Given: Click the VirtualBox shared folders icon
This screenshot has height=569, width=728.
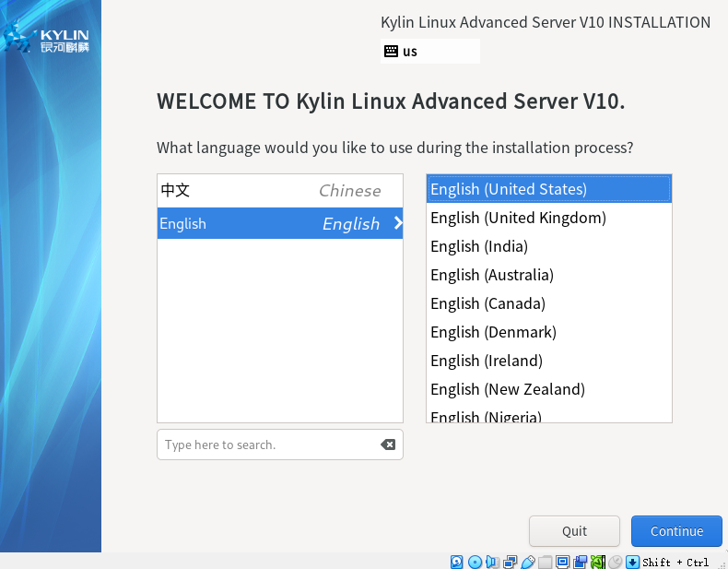Looking at the screenshot, I should pyautogui.click(x=545, y=563).
